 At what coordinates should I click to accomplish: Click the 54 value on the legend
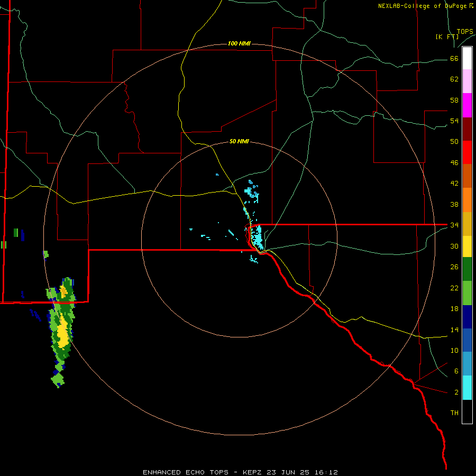point(454,121)
